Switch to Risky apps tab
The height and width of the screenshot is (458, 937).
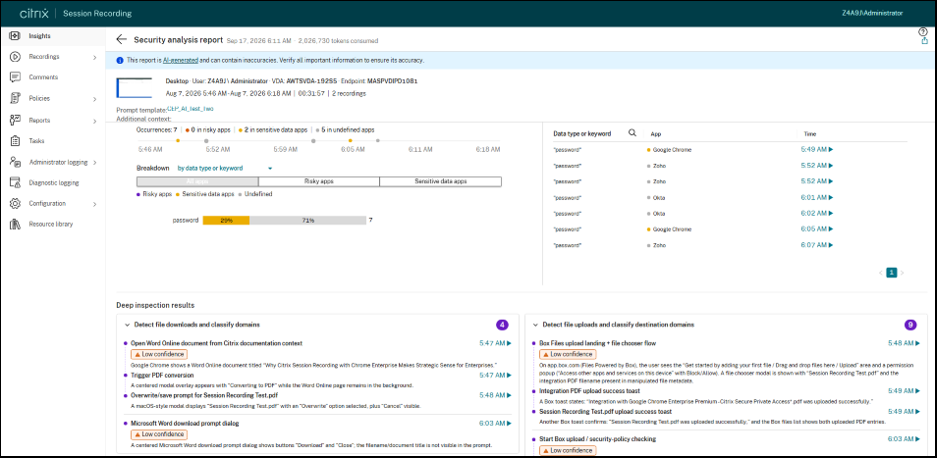tap(319, 181)
